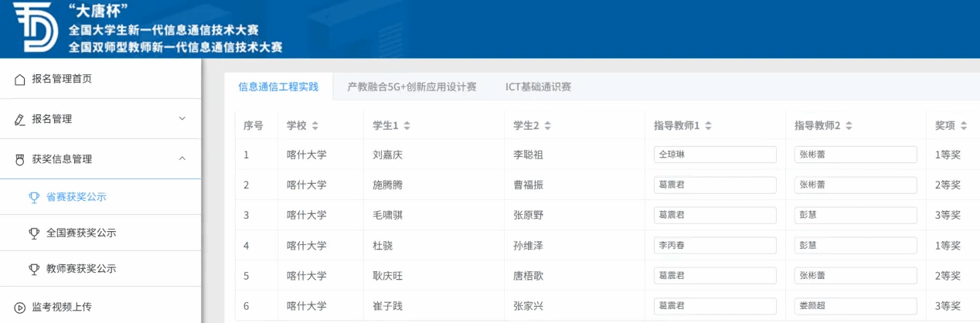Click the trophy icon beside 教师赛获奖公示
The width and height of the screenshot is (980, 323).
click(34, 269)
